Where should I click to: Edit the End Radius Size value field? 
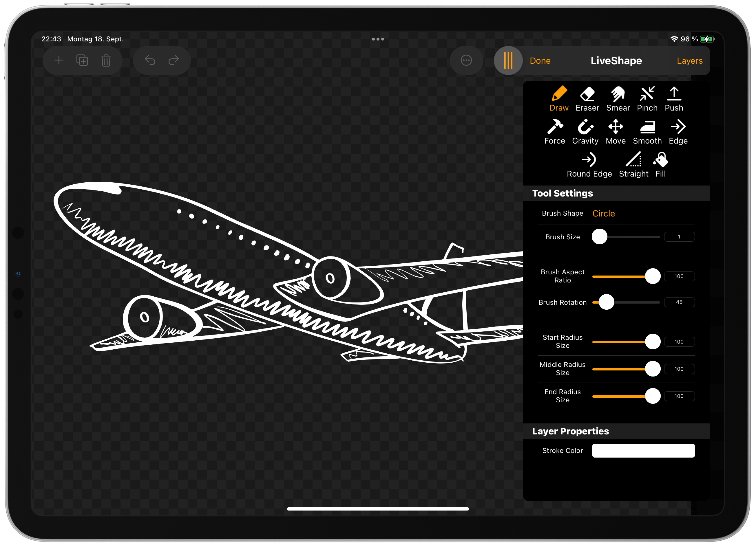(x=679, y=396)
